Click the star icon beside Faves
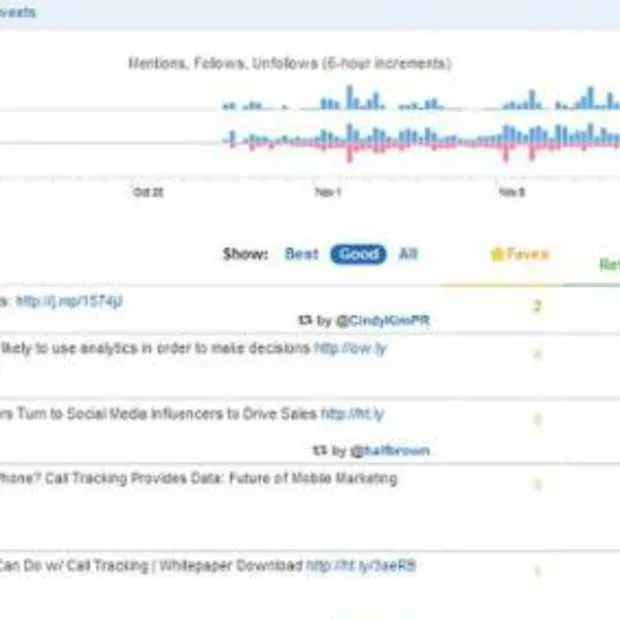Viewport: 620px width, 620px height. [496, 255]
